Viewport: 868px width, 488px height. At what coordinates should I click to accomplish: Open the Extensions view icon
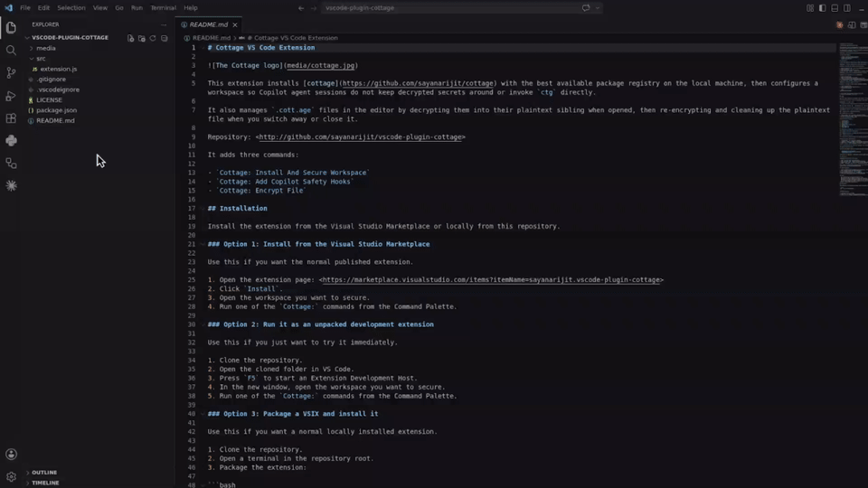click(x=11, y=118)
